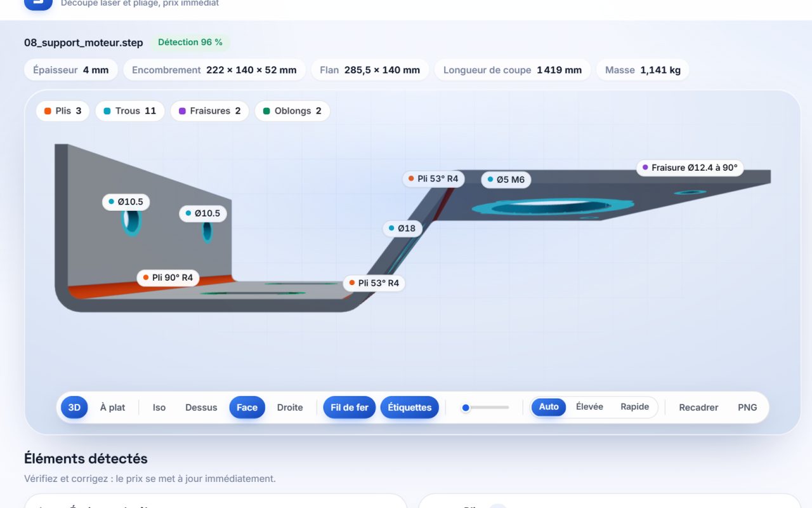
Task: Select the lower Pli 53° R4 label
Action: pos(374,283)
